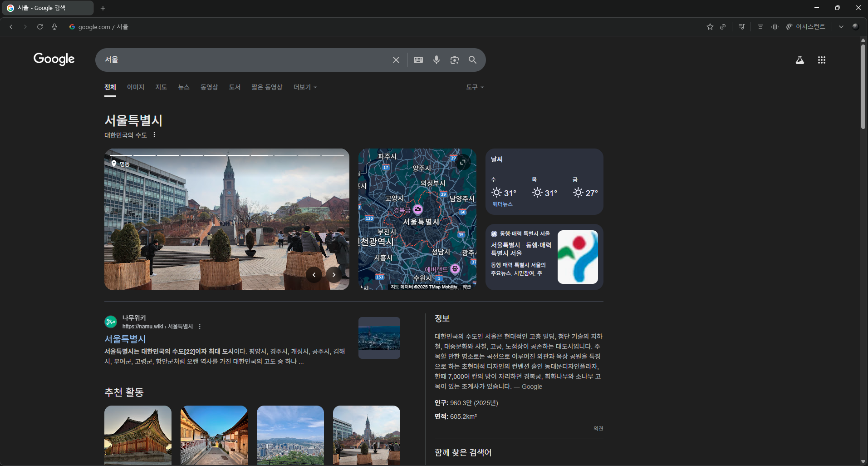Open the 어시스턴트 assistant button

(806, 27)
